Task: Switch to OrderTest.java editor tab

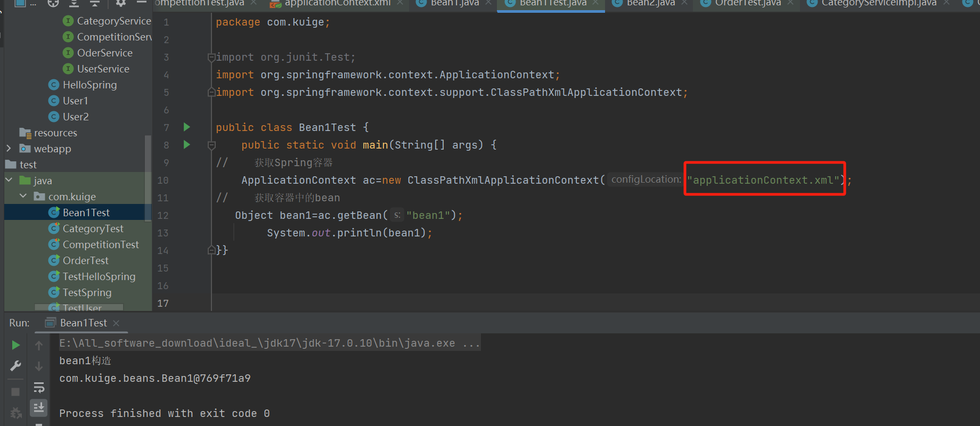Action: coord(748,3)
